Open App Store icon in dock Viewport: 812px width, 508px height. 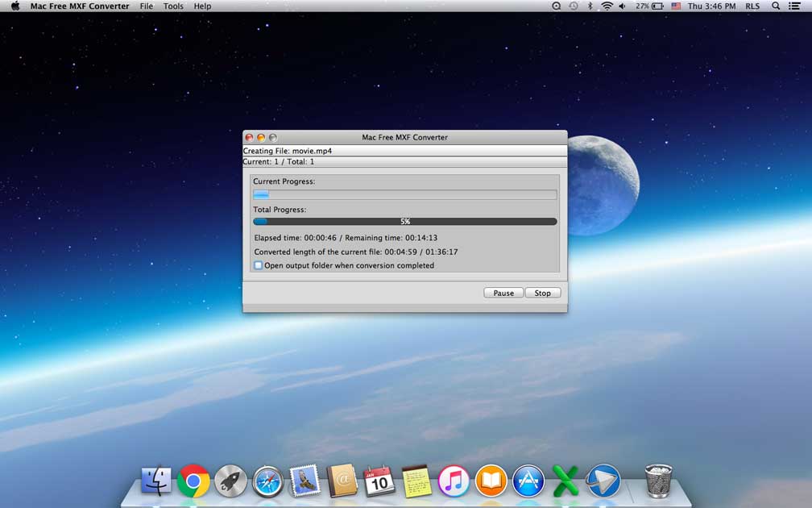pos(528,481)
